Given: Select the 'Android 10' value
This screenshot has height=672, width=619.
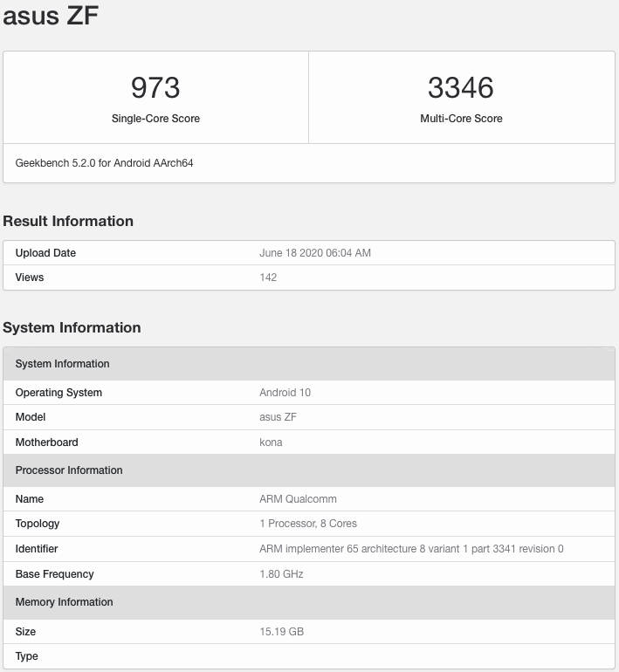Looking at the screenshot, I should click(285, 393).
